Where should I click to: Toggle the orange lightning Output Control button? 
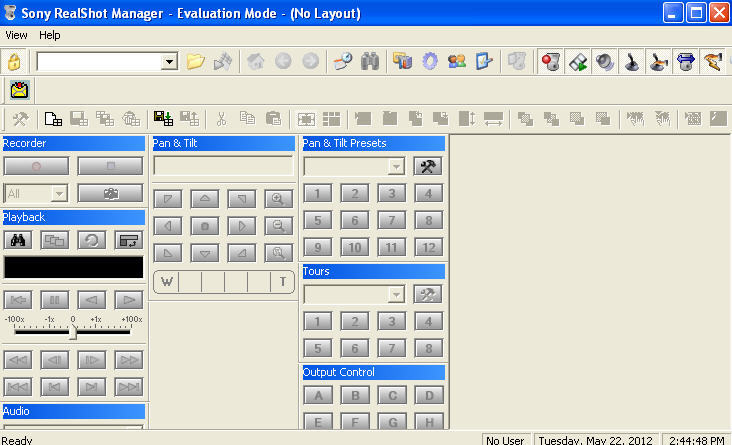[712, 61]
